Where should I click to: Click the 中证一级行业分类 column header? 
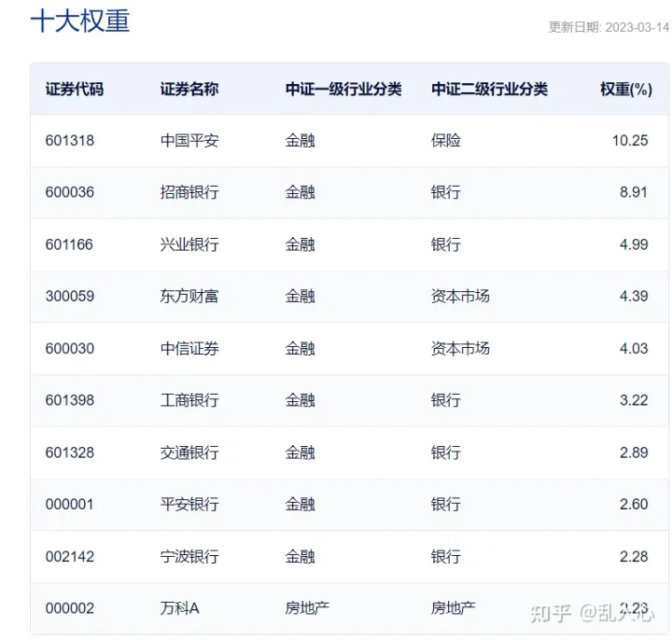pyautogui.click(x=343, y=90)
